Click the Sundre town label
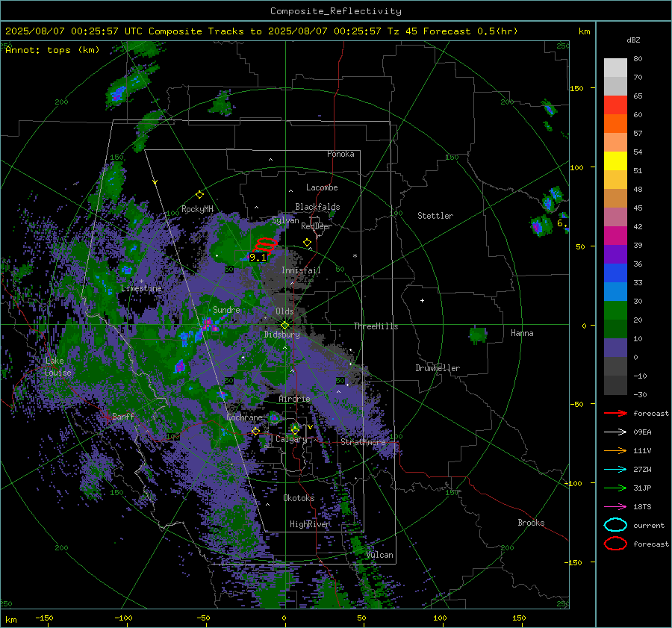 tap(226, 310)
